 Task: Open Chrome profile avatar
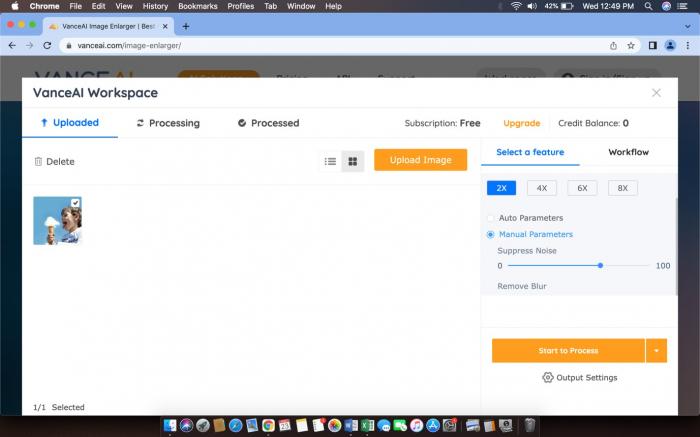[670, 46]
